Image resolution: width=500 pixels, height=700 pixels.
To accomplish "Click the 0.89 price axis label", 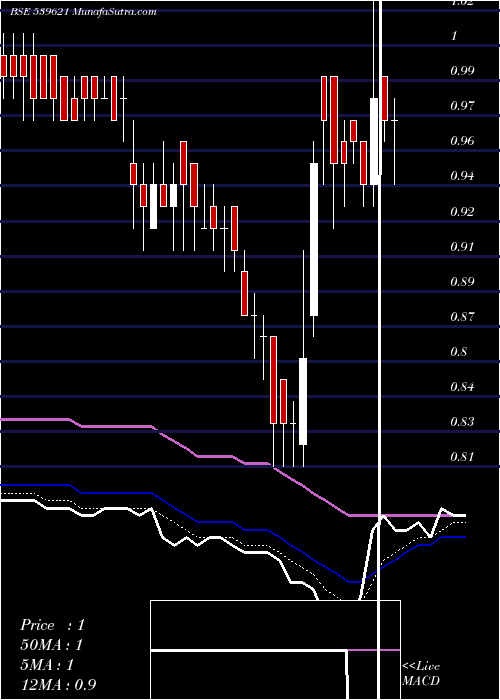I will [462, 282].
